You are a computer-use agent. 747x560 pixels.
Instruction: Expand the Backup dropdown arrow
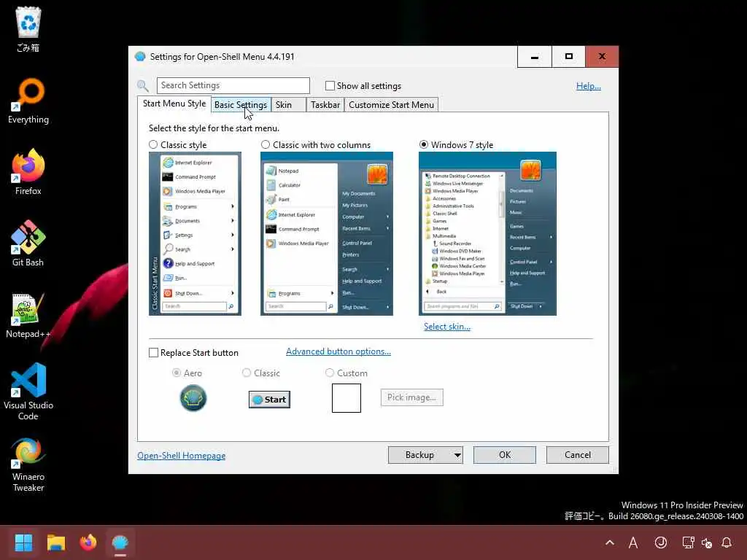click(x=457, y=455)
